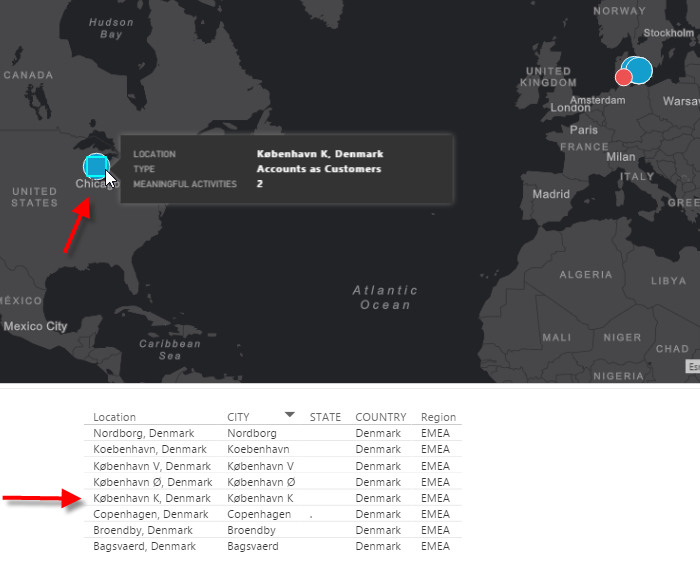Click the Stockholm label on the map
The height and width of the screenshot is (583, 700).
click(x=668, y=33)
